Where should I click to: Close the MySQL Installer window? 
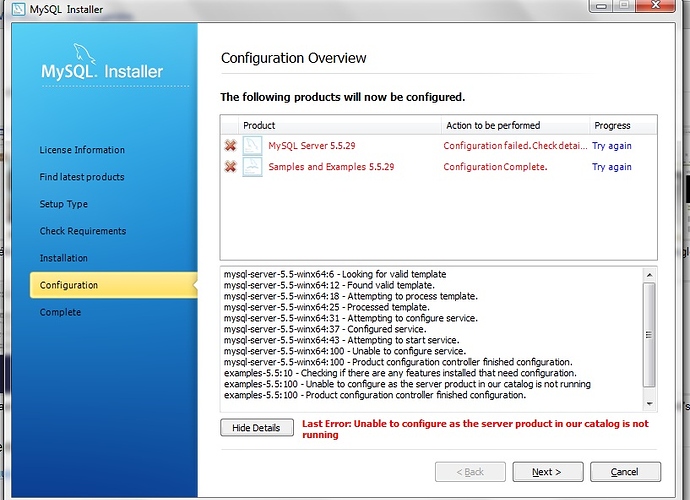655,6
